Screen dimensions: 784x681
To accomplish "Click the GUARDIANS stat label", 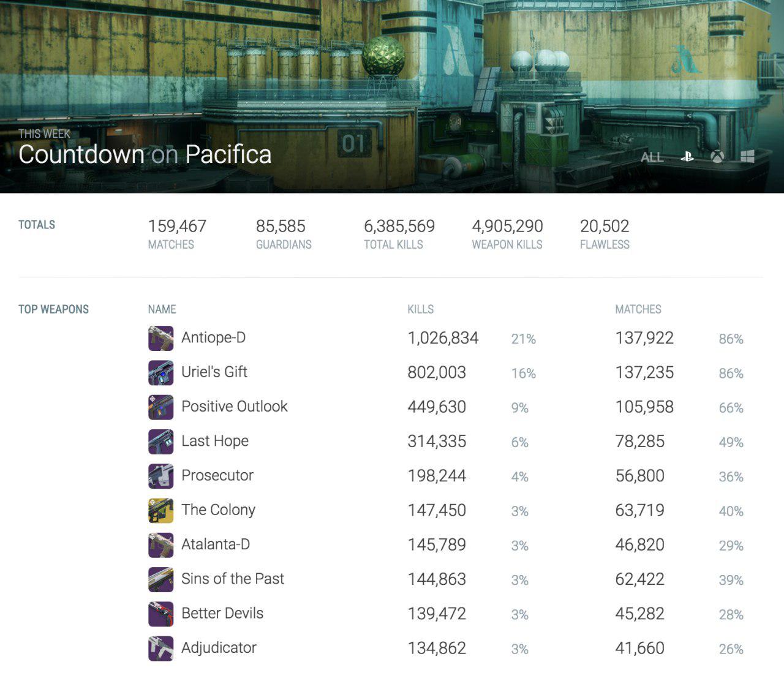I will pyautogui.click(x=284, y=244).
